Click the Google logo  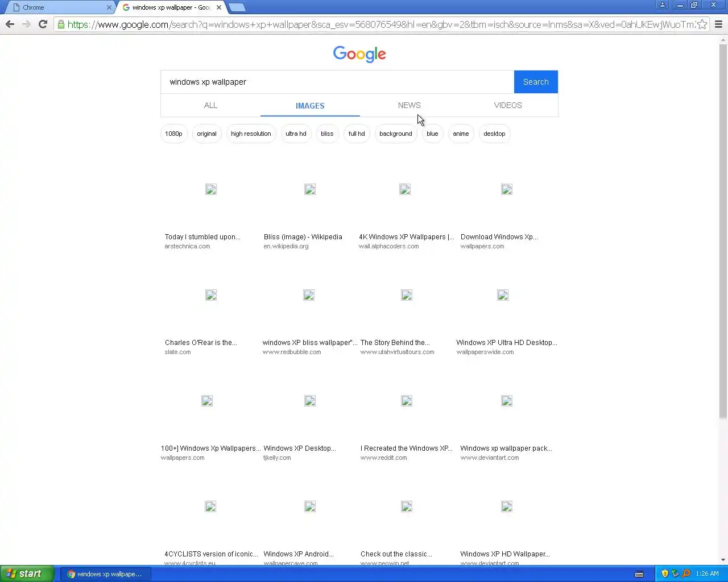[359, 54]
